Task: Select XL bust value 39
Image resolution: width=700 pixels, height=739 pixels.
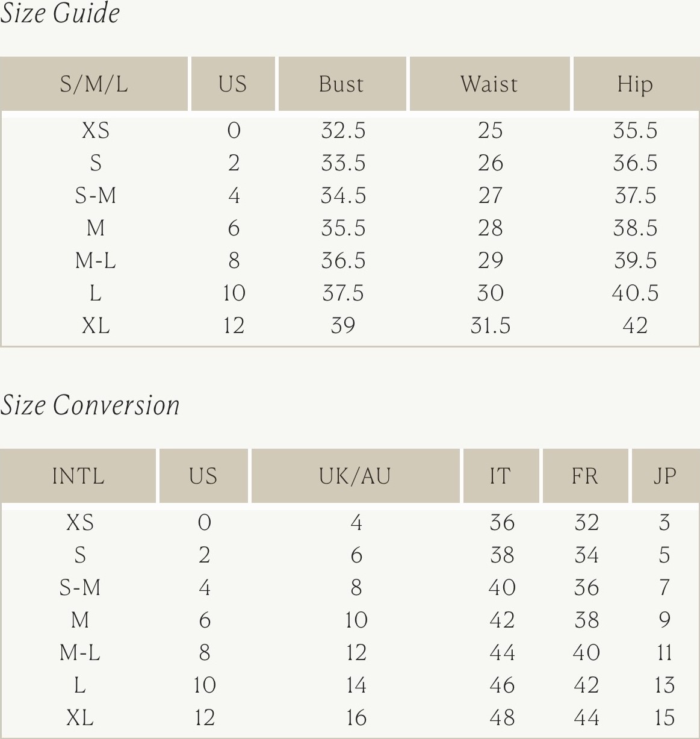Action: (x=343, y=326)
